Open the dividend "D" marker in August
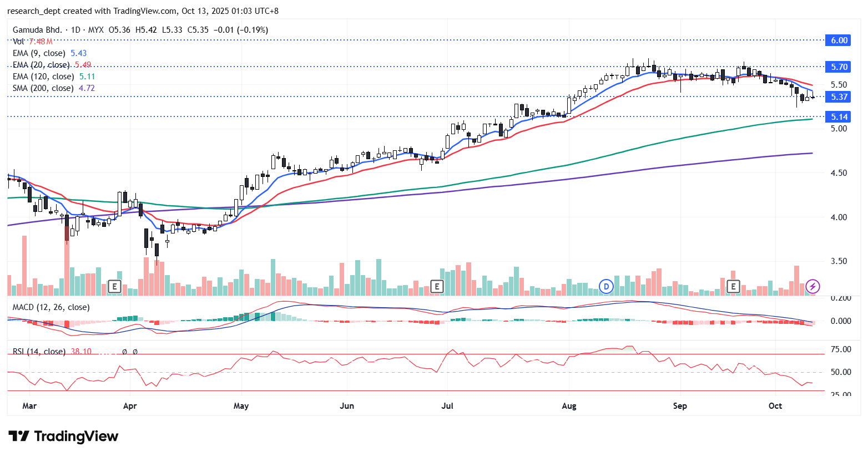Image resolution: width=868 pixels, height=457 pixels. [606, 286]
